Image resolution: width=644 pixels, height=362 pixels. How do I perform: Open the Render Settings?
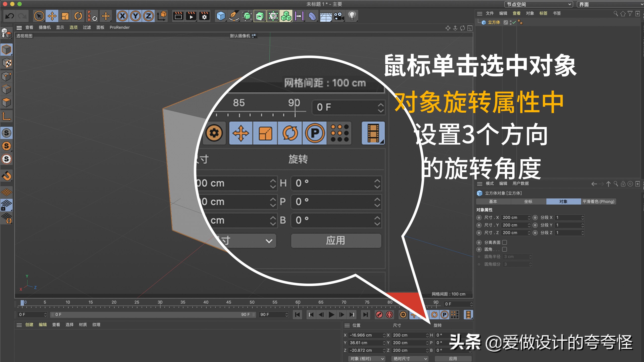(204, 16)
